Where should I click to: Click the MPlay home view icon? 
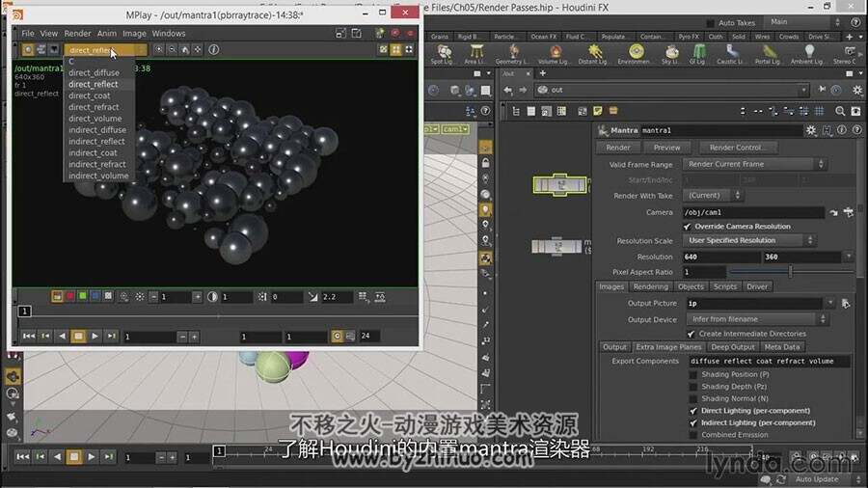coord(185,50)
